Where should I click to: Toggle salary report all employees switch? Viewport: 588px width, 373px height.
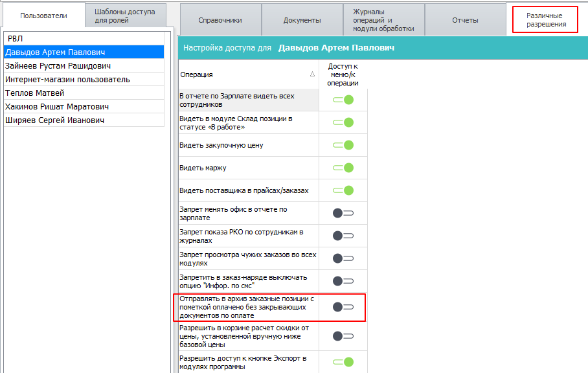point(343,100)
